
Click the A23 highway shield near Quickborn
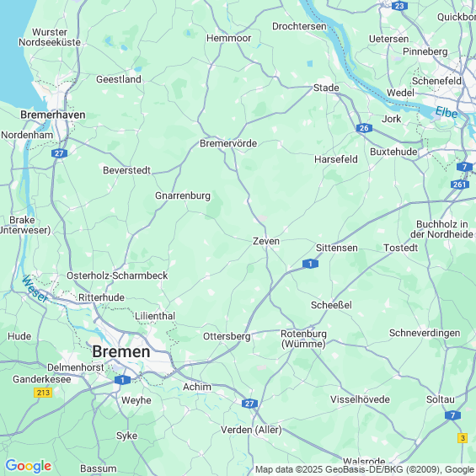coord(399,6)
